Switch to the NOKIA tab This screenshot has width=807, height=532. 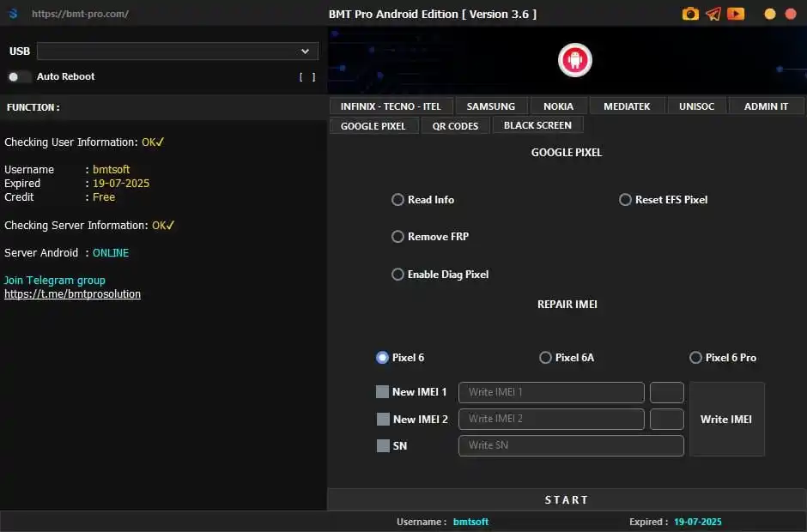point(558,106)
